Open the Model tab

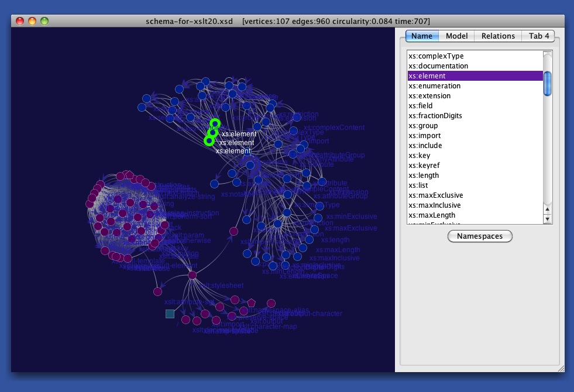click(x=456, y=36)
